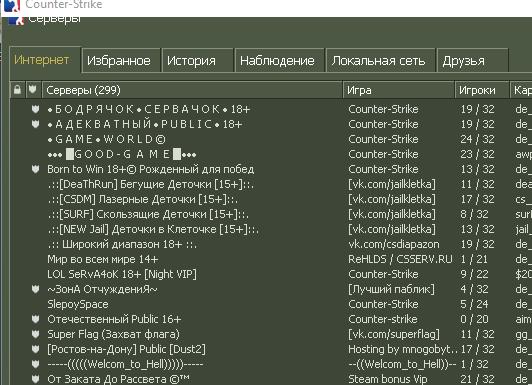Click game cell --((Welcom_to_Hell))--
The image size is (532, 385).
[x=403, y=364]
